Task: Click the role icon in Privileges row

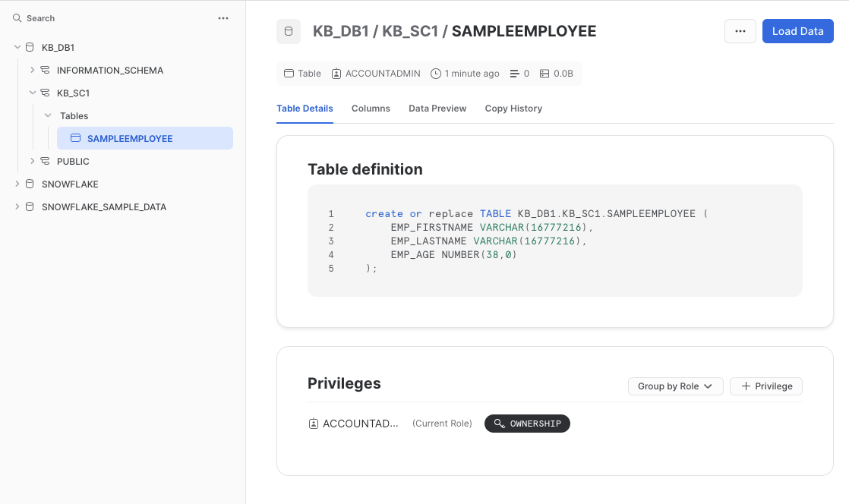Action: 314,424
